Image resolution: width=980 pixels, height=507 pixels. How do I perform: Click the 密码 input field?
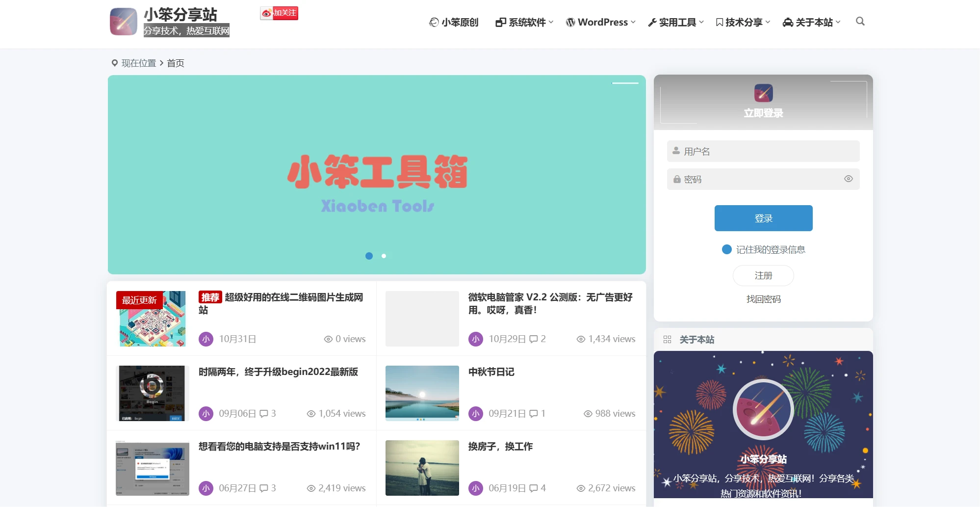tap(763, 179)
